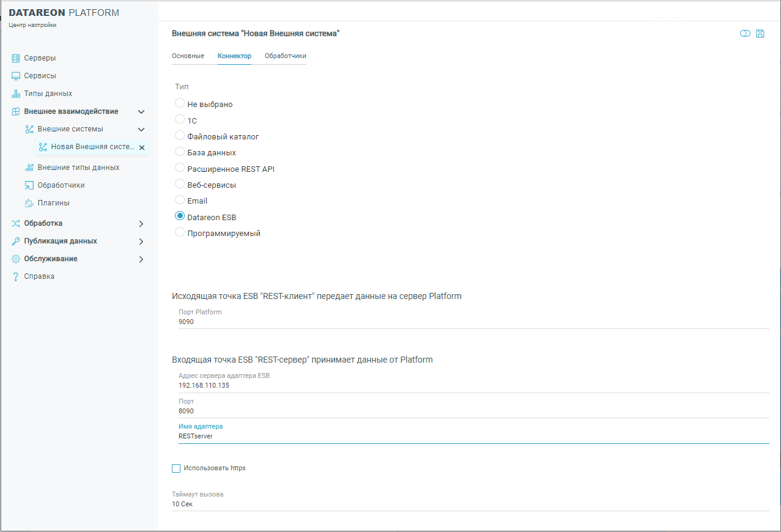Viewport: 781px width, 532px height.
Task: Close the Новая Внешняя система item
Action: [142, 147]
